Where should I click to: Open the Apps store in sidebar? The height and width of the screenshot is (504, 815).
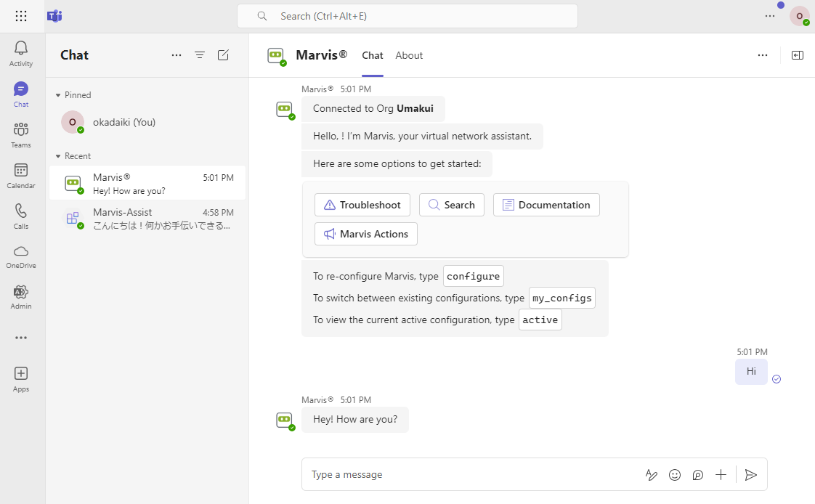pos(21,378)
